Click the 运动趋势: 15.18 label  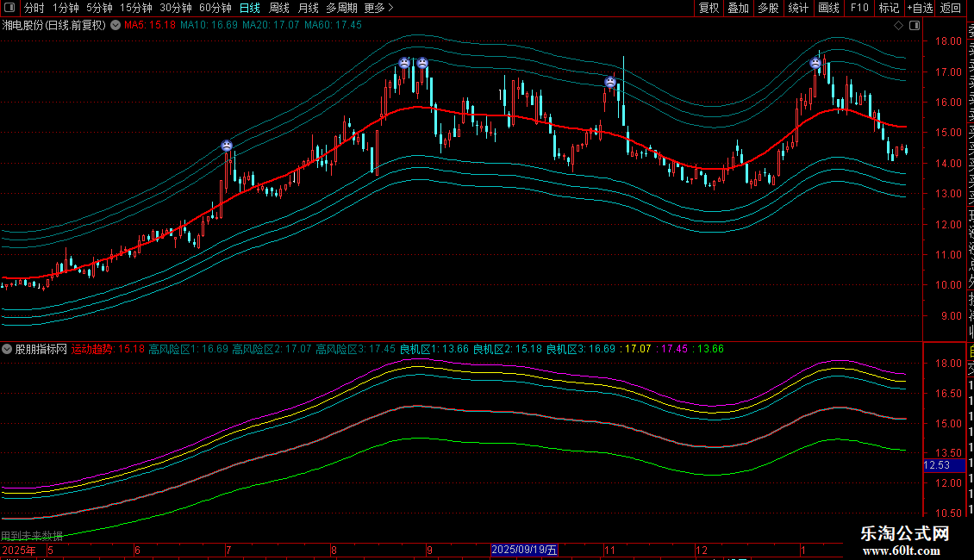tap(108, 349)
